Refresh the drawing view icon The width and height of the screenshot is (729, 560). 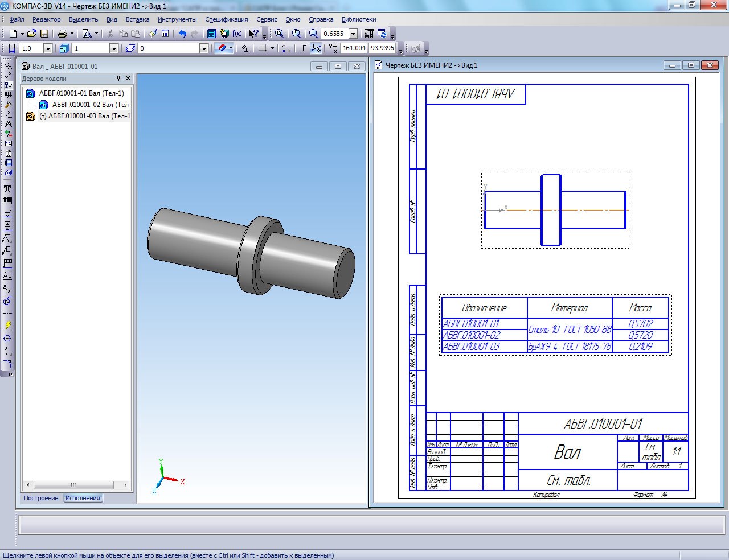click(x=382, y=34)
